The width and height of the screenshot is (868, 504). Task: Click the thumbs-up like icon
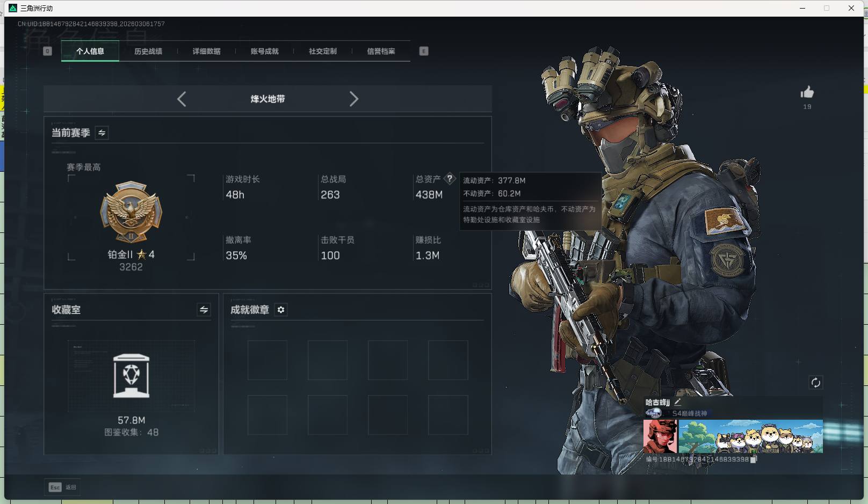pos(807,92)
